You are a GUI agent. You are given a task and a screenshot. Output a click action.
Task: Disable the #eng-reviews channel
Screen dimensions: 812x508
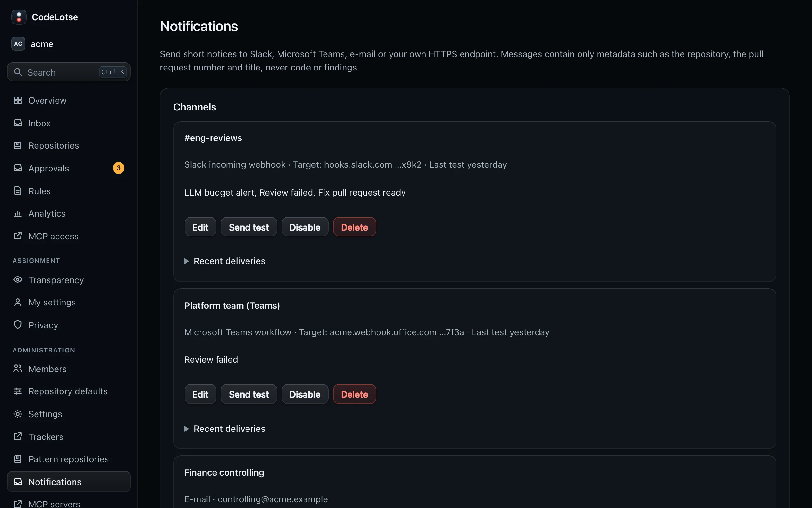[x=305, y=227]
